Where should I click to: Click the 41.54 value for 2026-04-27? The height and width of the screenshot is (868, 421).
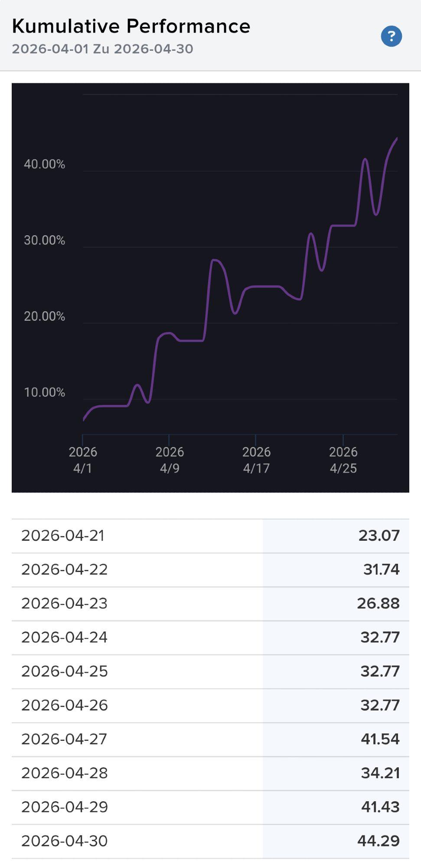(x=380, y=739)
